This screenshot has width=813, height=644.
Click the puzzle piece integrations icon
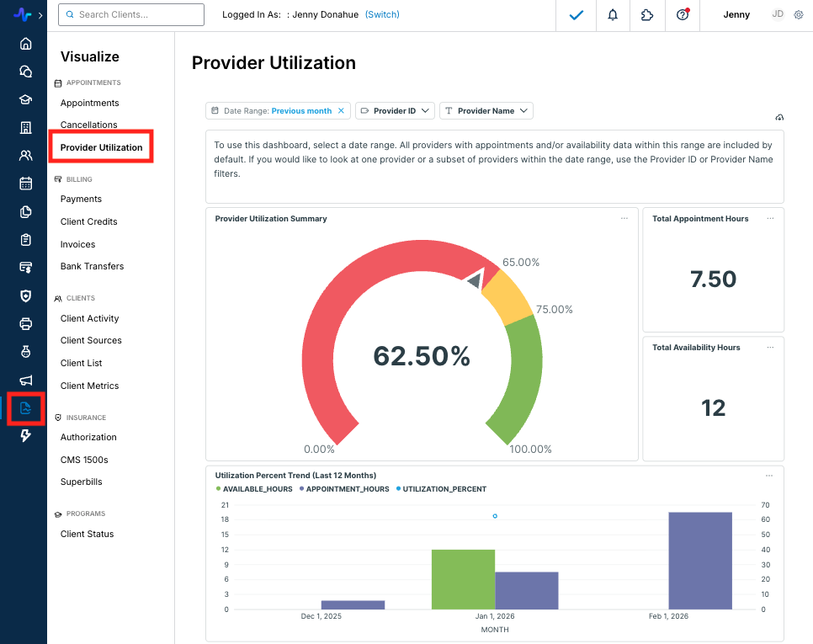(647, 15)
